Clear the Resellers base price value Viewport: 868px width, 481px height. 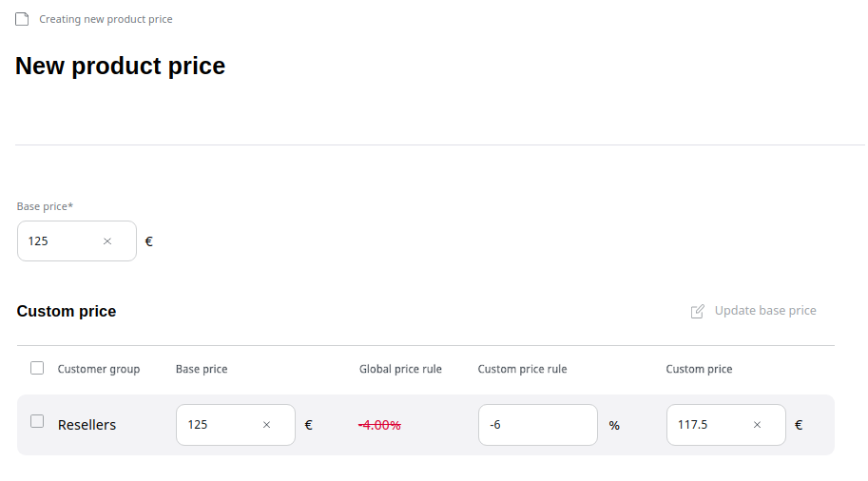tap(266, 425)
